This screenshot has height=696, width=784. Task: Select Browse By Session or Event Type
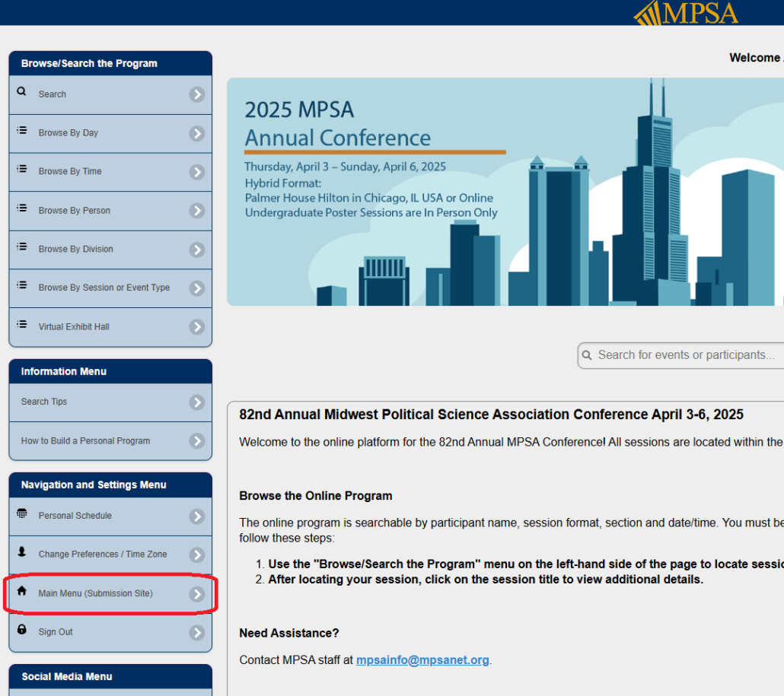pyautogui.click(x=110, y=288)
